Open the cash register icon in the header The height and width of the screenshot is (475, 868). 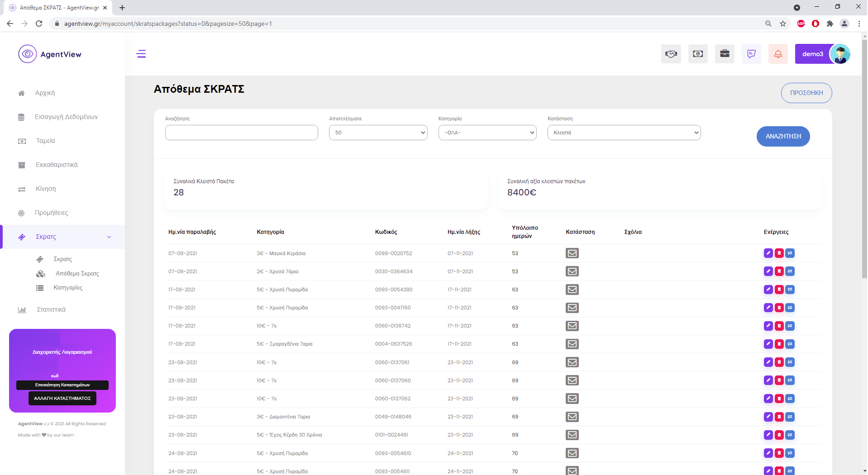698,54
